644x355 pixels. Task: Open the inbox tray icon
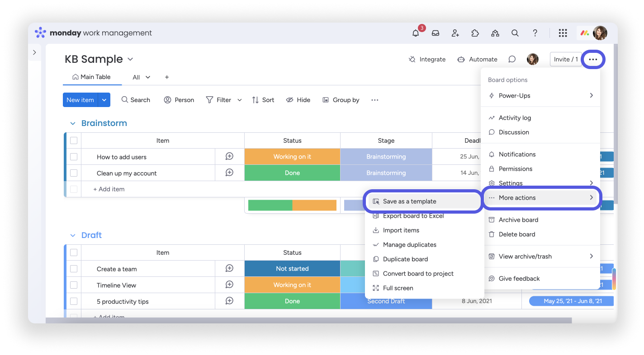pos(436,33)
